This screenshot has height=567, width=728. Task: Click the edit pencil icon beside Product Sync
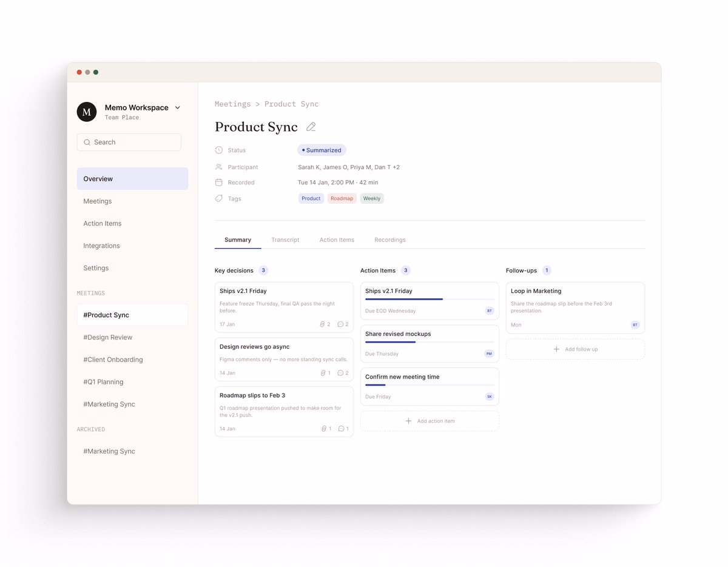click(311, 127)
